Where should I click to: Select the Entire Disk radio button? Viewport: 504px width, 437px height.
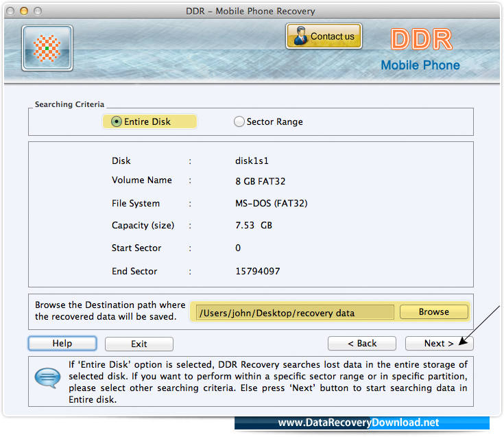(x=116, y=121)
